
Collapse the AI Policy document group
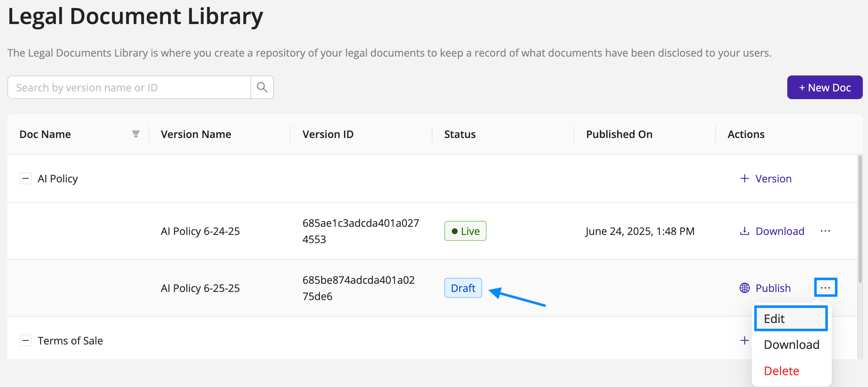(x=26, y=179)
